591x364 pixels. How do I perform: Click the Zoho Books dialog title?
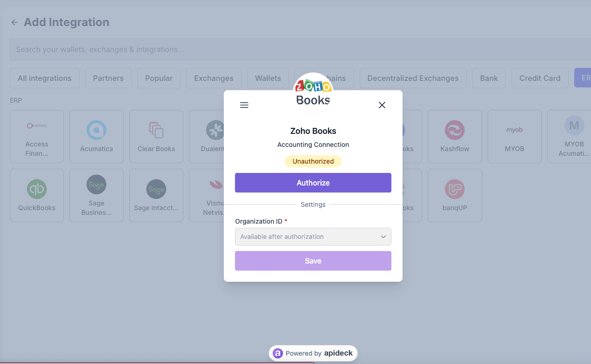pos(313,131)
